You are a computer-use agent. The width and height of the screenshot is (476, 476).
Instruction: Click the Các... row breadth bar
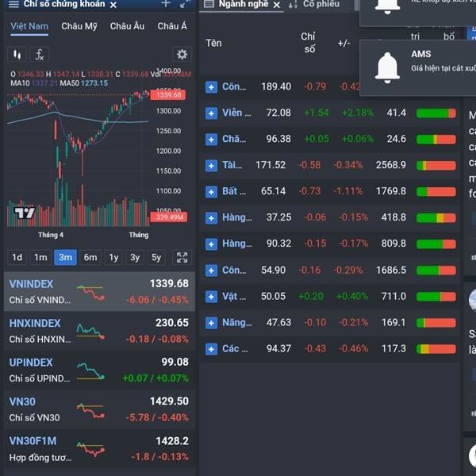[436, 349]
